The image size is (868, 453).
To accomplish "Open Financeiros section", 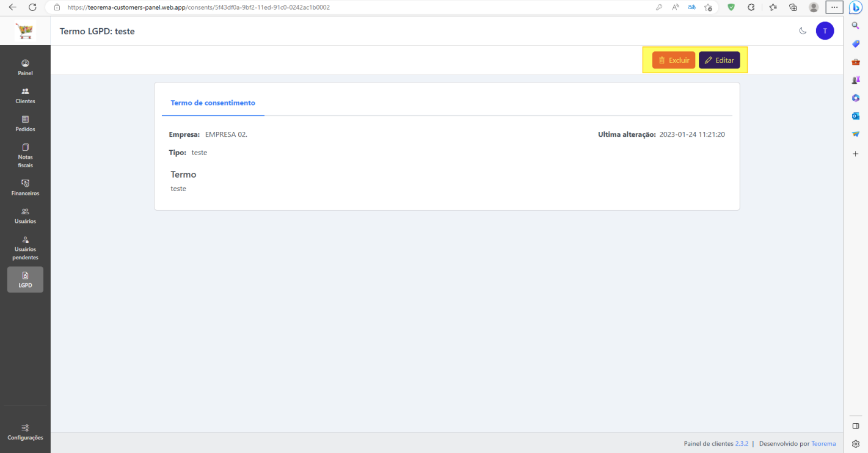I will (25, 187).
